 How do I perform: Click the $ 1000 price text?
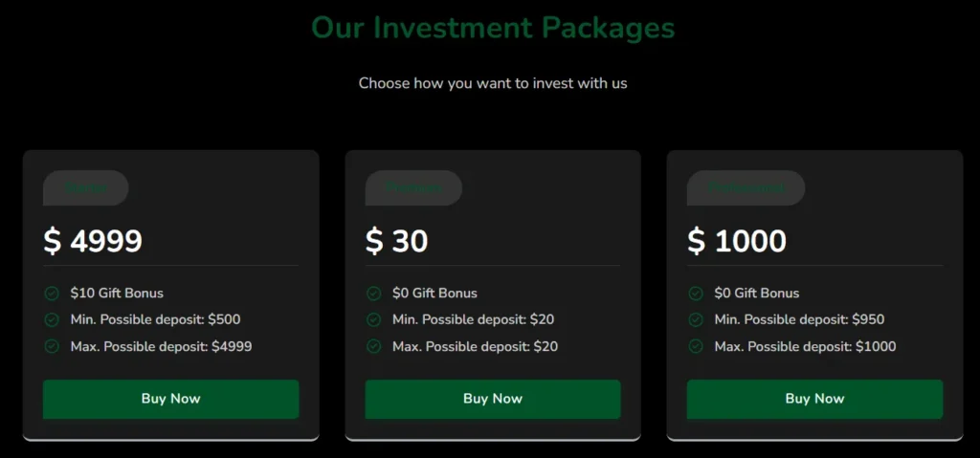[737, 241]
